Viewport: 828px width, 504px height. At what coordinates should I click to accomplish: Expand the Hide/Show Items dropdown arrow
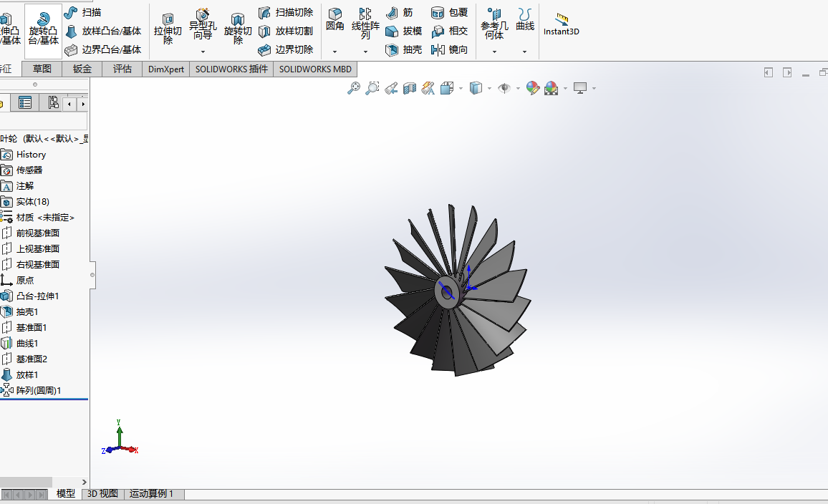click(518, 88)
